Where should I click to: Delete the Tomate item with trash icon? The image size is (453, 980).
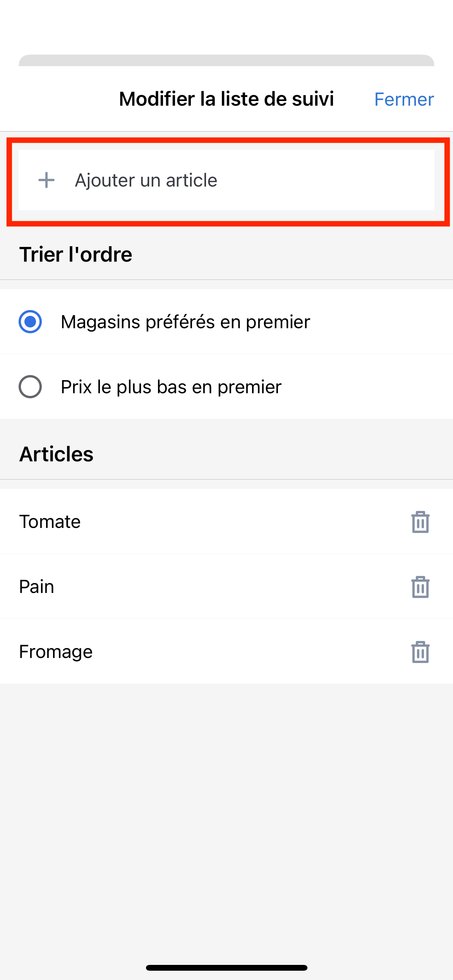(420, 522)
